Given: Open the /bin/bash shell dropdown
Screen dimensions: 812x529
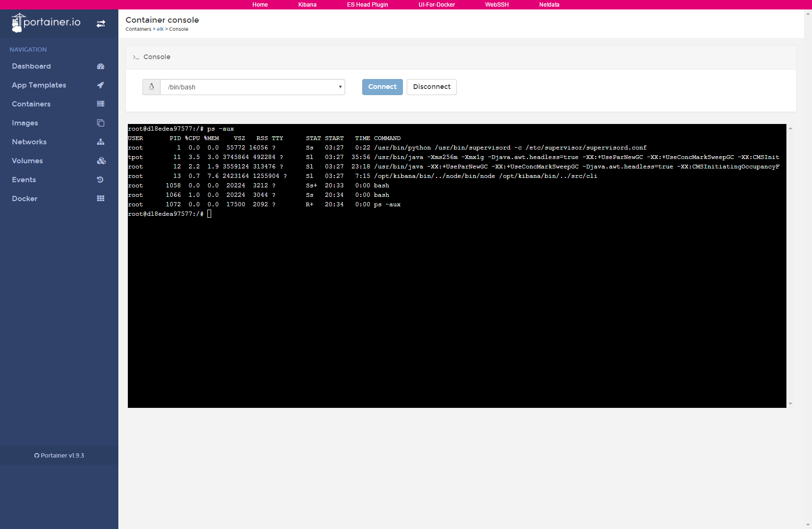Looking at the screenshot, I should click(x=252, y=87).
